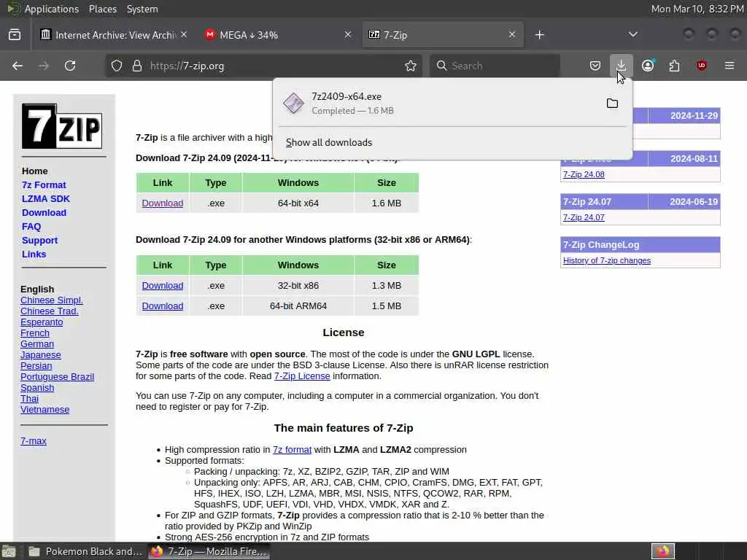The image size is (747, 560).
Task: Open the uBlock Origin extension icon
Action: [701, 66]
